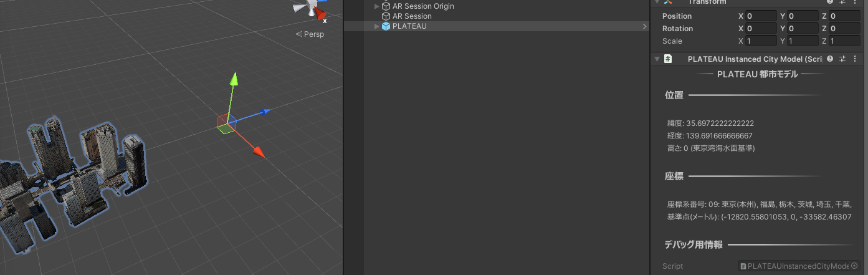The height and width of the screenshot is (275, 868).
Task: Expand the AR Session Origin hierarchy item
Action: click(376, 6)
